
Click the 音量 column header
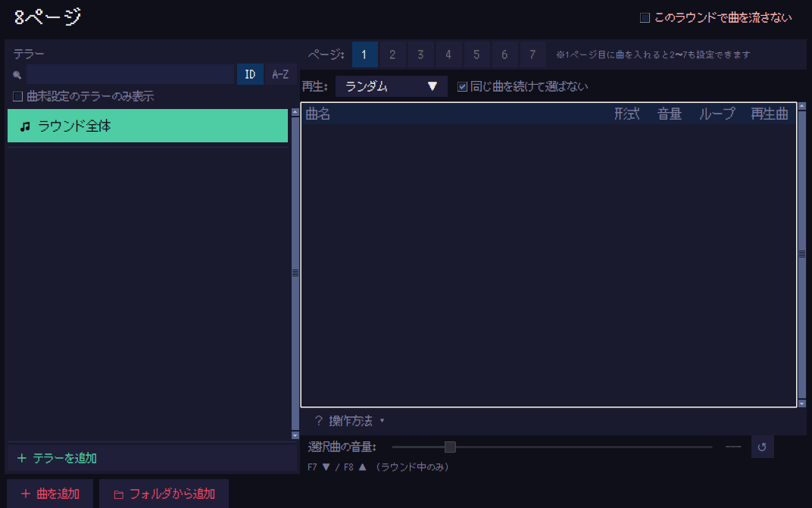[x=670, y=114]
